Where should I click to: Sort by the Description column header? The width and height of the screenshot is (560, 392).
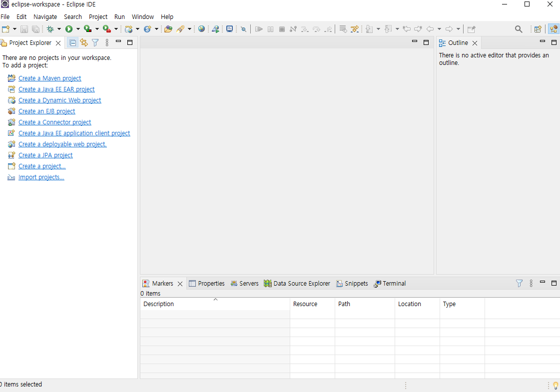click(215, 304)
